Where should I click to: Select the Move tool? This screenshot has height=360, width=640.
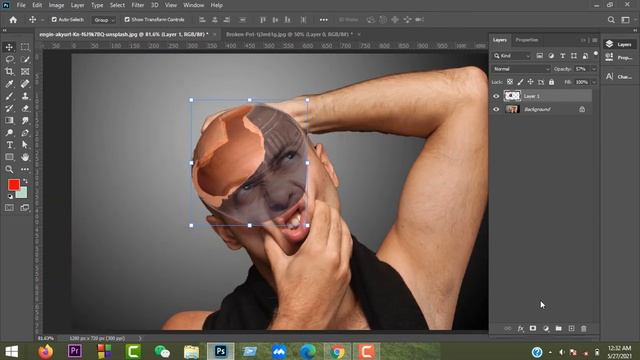coord(9,47)
